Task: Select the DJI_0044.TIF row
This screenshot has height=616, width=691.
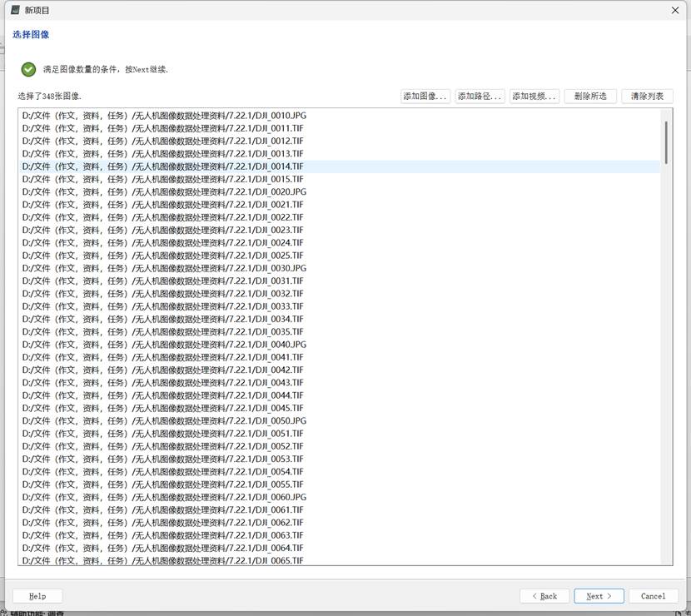Action: (341, 395)
